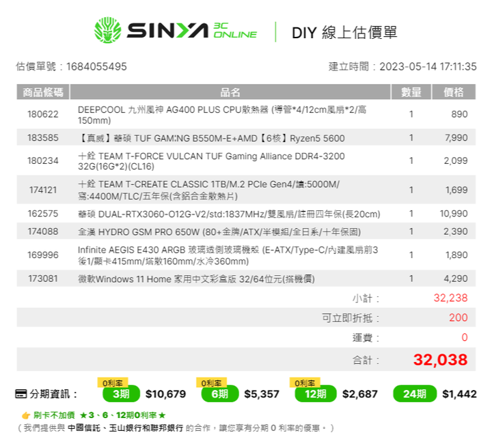Click Windows 11 Home item name
The width and height of the screenshot is (492, 448).
click(x=196, y=279)
